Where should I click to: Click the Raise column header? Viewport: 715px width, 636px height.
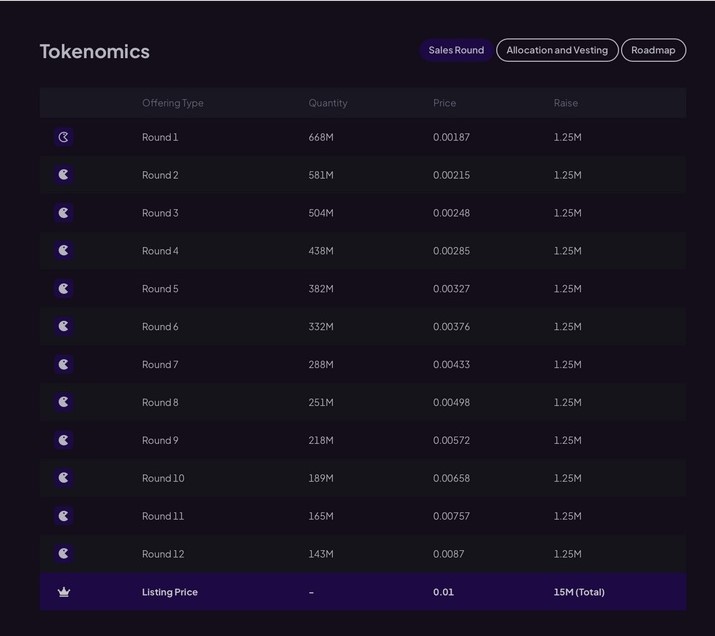coord(566,103)
